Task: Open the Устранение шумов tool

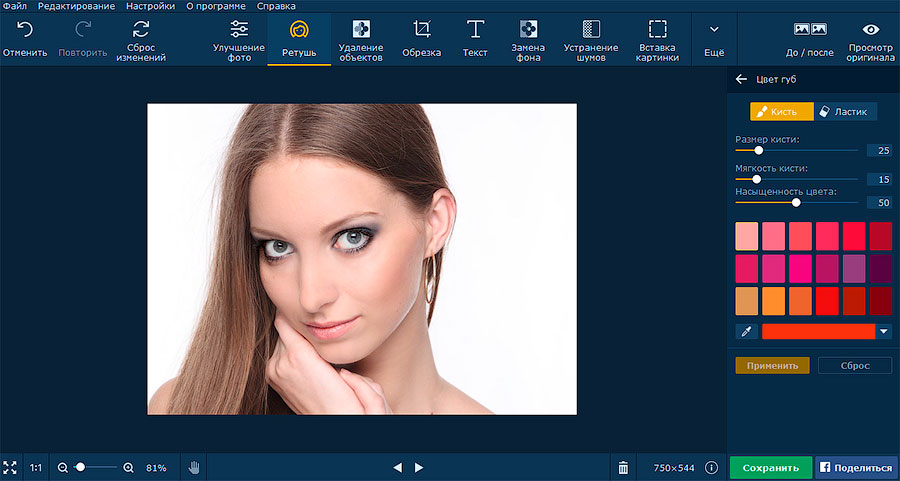Action: pos(591,40)
